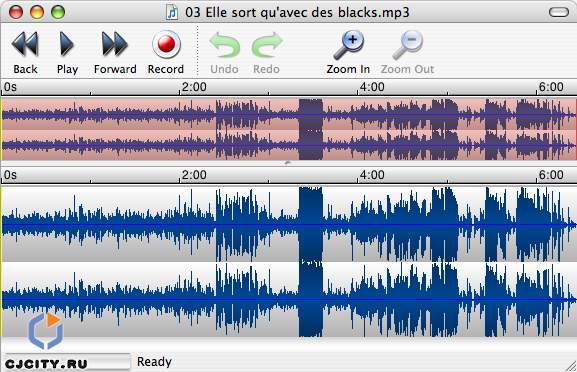
Task: Click the 2:00 mark on the overview ruler
Action: point(194,87)
